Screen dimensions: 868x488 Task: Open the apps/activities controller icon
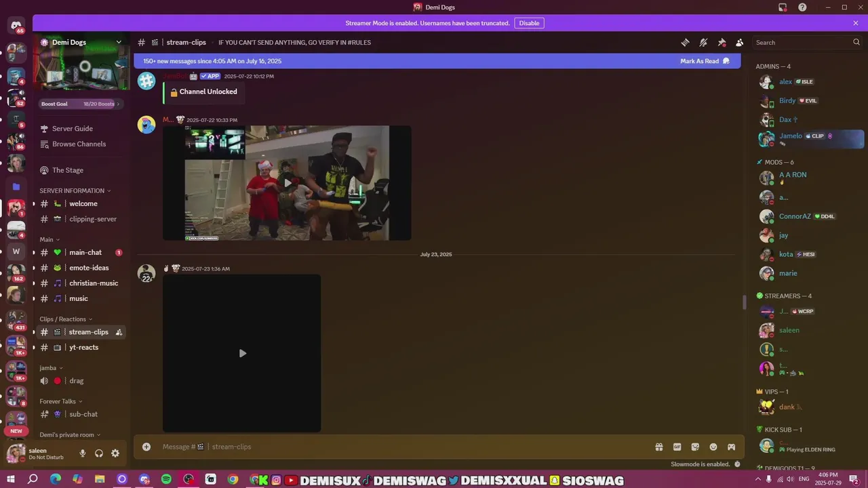tap(732, 447)
